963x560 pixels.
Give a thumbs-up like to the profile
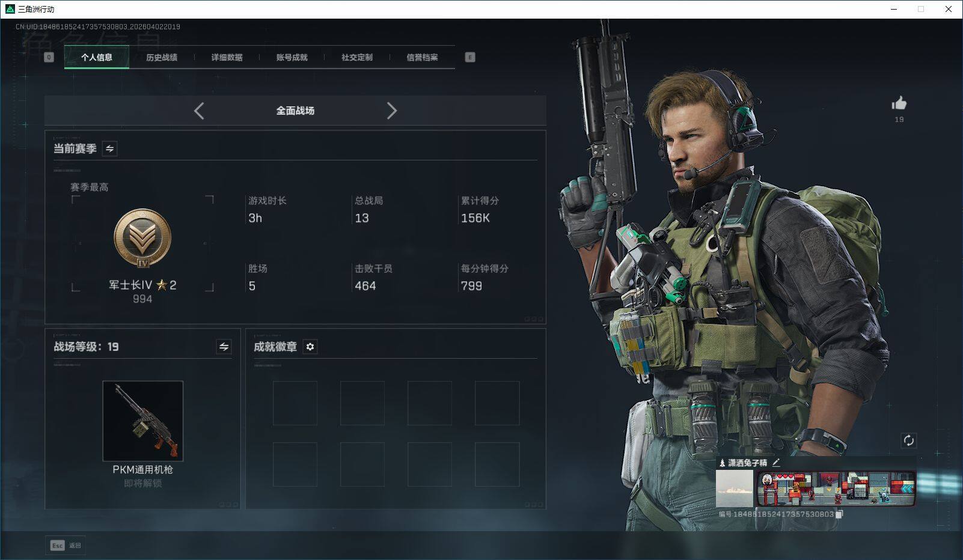[899, 103]
